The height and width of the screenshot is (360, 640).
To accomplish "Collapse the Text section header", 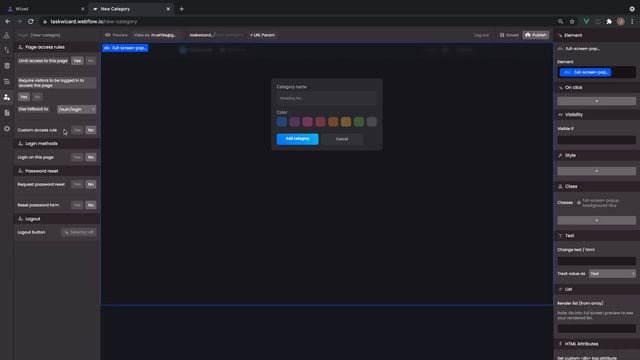I will [596, 236].
